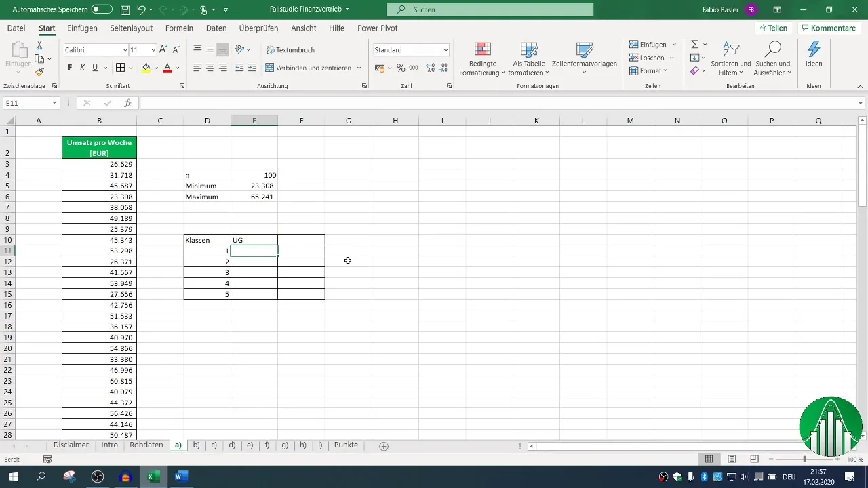
Task: Click the Fill down arrow icon
Action: 695,58
